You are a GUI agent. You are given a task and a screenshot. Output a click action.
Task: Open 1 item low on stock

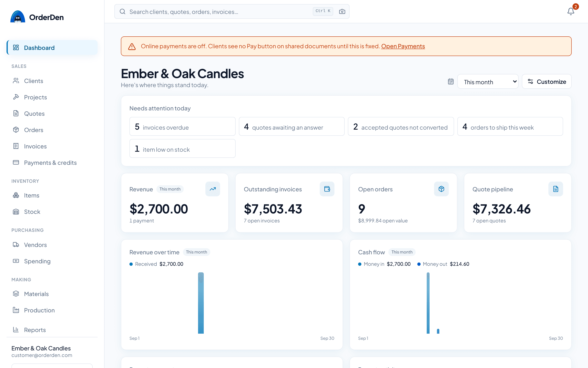point(182,148)
